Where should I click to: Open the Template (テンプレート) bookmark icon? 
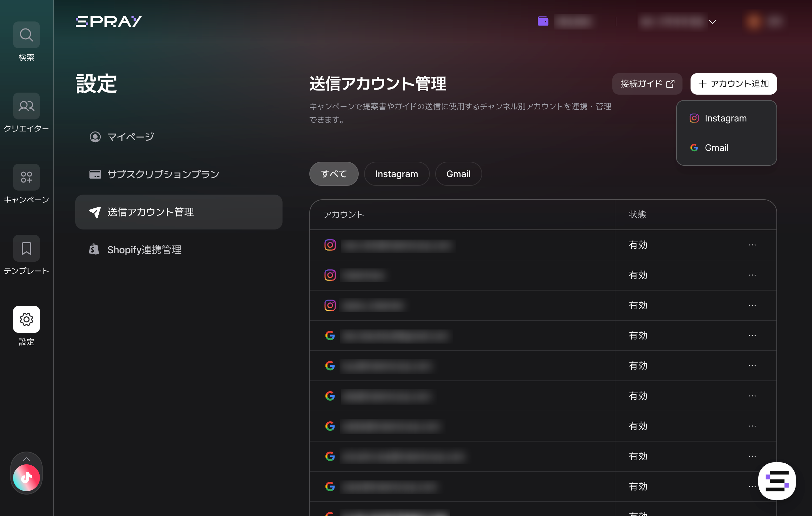(26, 248)
